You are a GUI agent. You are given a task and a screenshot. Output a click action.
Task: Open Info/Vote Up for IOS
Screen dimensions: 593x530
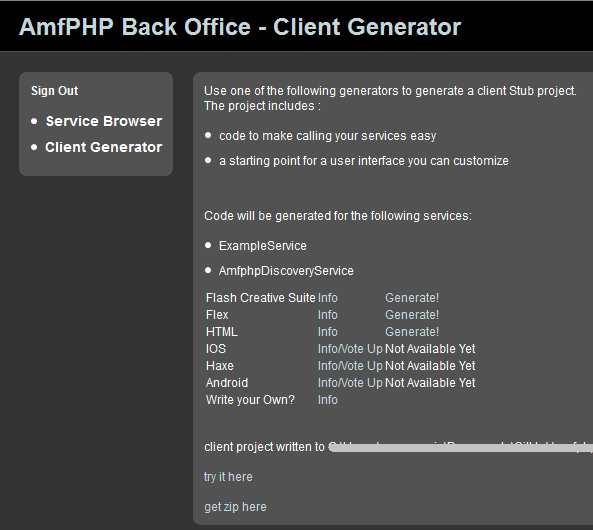pyautogui.click(x=350, y=349)
